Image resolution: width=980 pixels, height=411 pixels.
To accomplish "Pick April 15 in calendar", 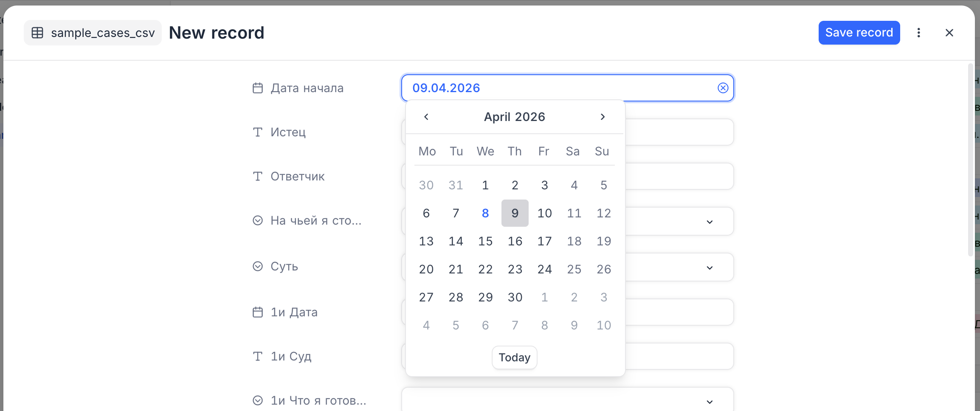I will (485, 241).
